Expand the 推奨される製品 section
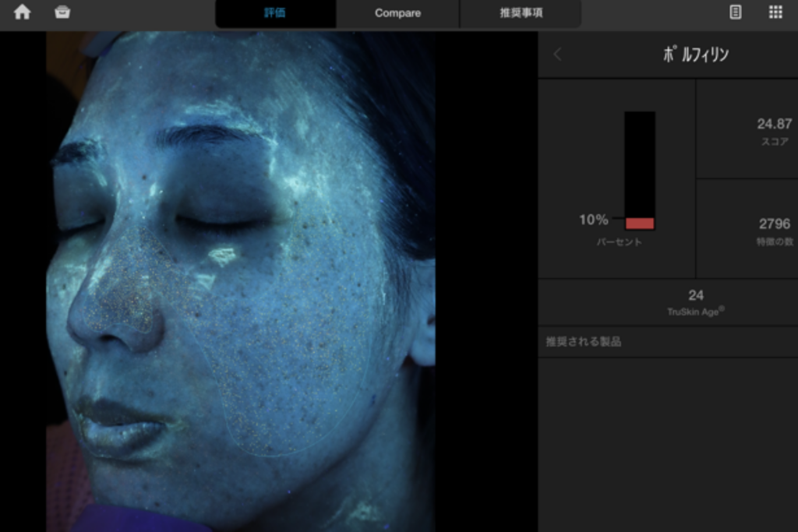This screenshot has height=532, width=798. tap(584, 342)
